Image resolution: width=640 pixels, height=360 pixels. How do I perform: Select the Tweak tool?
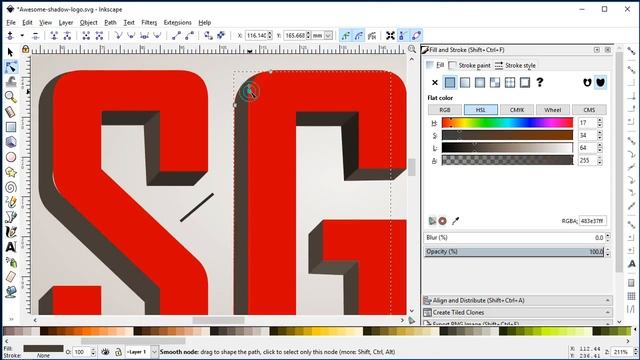[11, 82]
